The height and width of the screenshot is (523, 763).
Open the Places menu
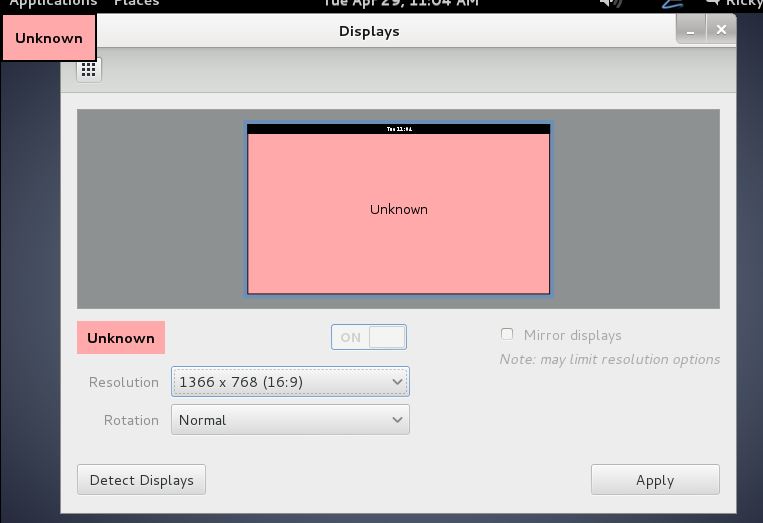click(x=136, y=3)
